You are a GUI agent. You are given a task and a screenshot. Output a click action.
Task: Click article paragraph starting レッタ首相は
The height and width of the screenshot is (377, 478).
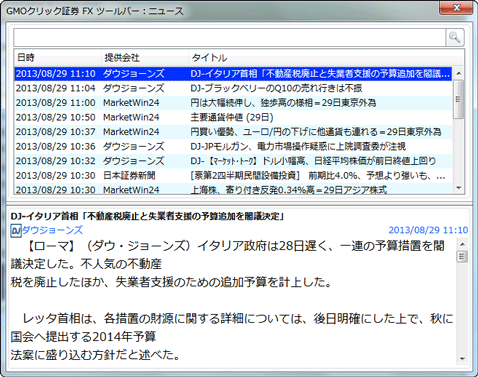click(232, 337)
